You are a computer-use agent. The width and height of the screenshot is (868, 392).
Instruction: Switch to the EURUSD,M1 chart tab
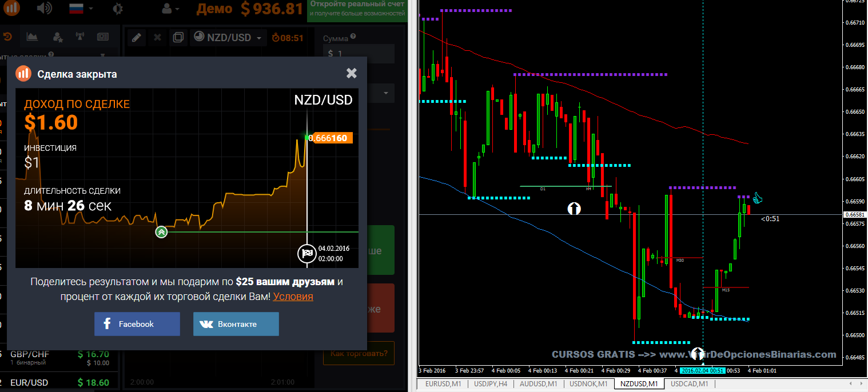pyautogui.click(x=443, y=384)
